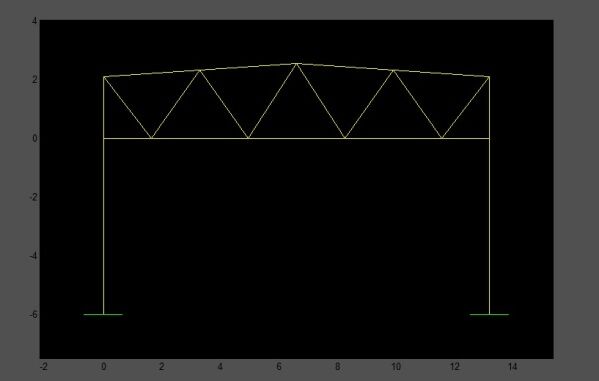Click the x-axis tick label 10
This screenshot has height=381, width=599.
(x=396, y=367)
